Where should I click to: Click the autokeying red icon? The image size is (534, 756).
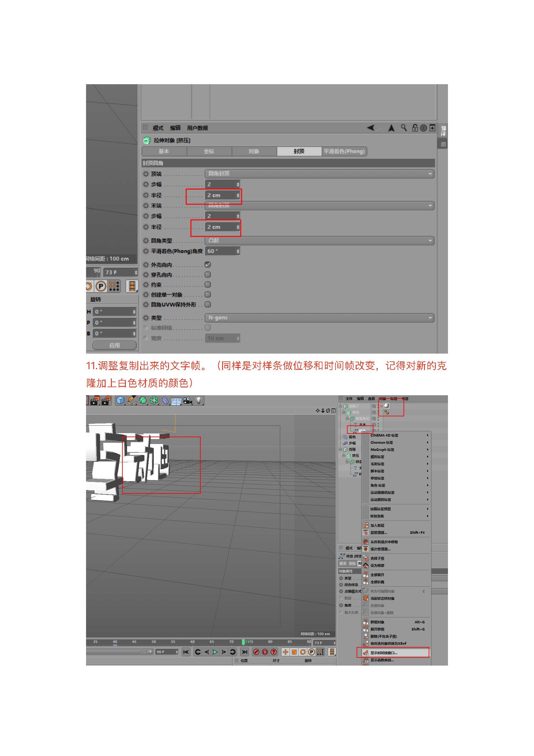(265, 652)
